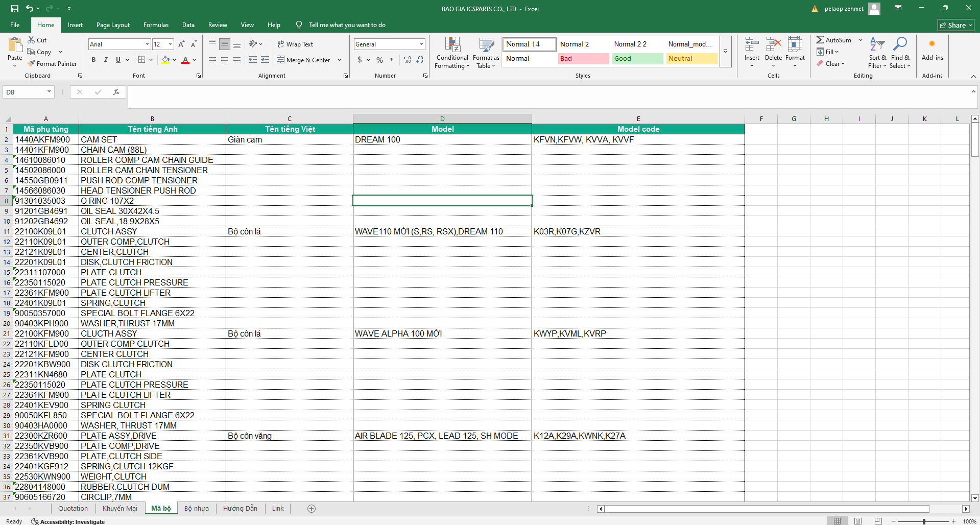Click the Save icon in title bar
Viewport: 980px width, 525px height.
pos(14,9)
